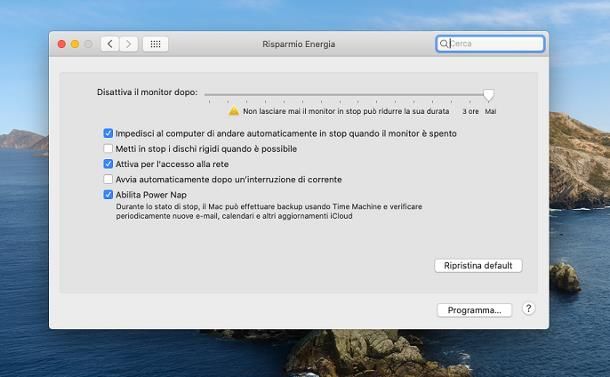Image resolution: width=610 pixels, height=377 pixels.
Task: Check 'Avvia automaticamente dopo un'interruzione di corrente'
Action: tap(108, 179)
